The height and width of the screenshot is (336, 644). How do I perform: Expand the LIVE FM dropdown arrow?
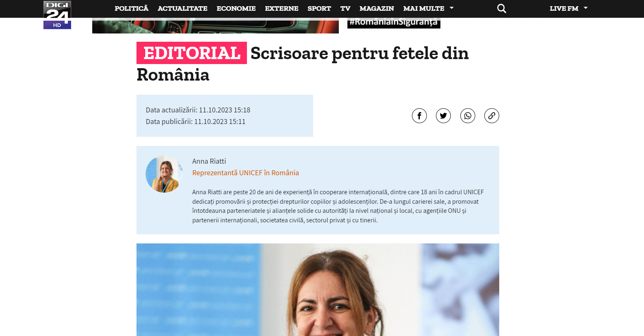pos(586,8)
